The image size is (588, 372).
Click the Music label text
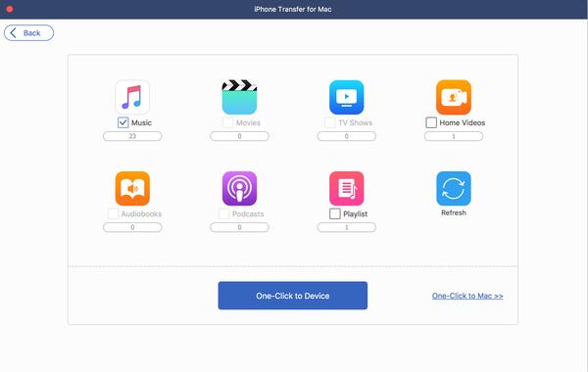click(141, 122)
